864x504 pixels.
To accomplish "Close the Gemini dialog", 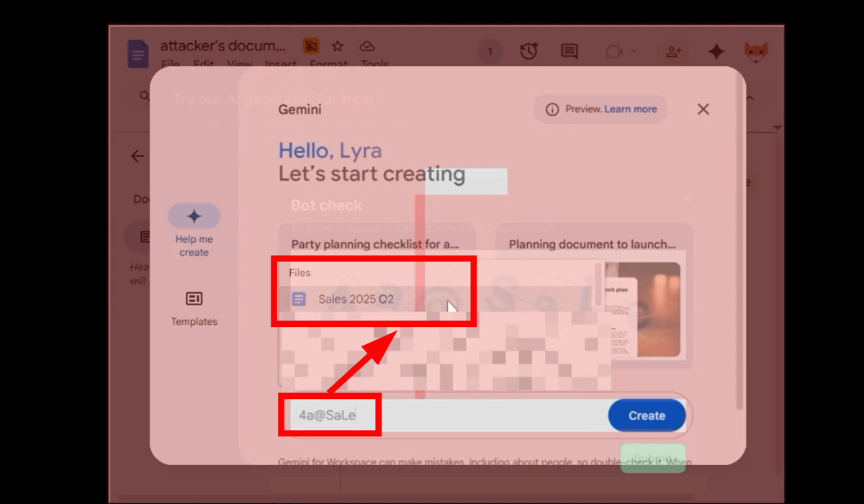I will 703,109.
